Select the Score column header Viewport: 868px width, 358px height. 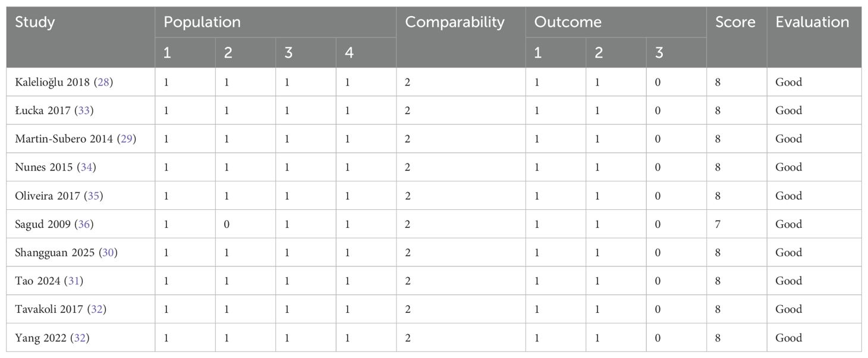click(735, 23)
